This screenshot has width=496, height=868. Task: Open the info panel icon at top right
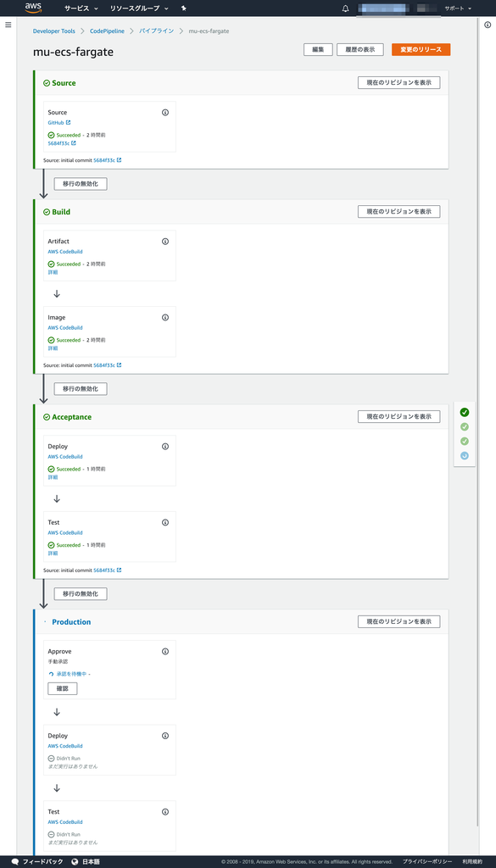click(x=488, y=25)
